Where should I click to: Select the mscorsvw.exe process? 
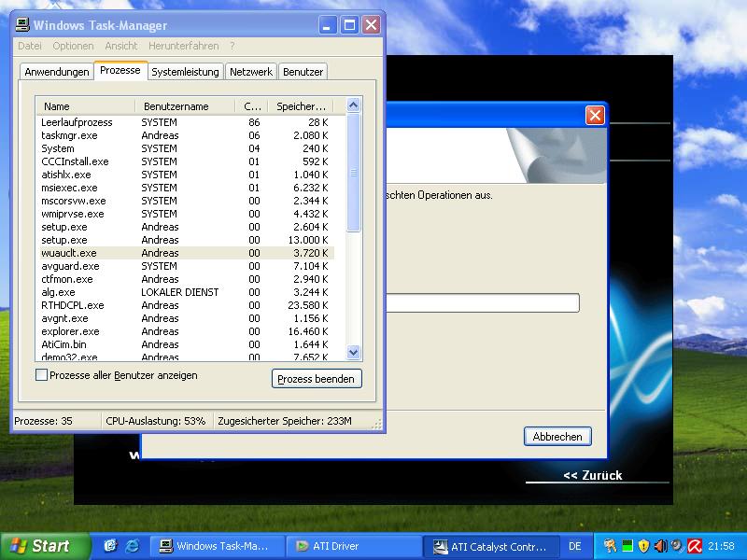[x=185, y=201]
